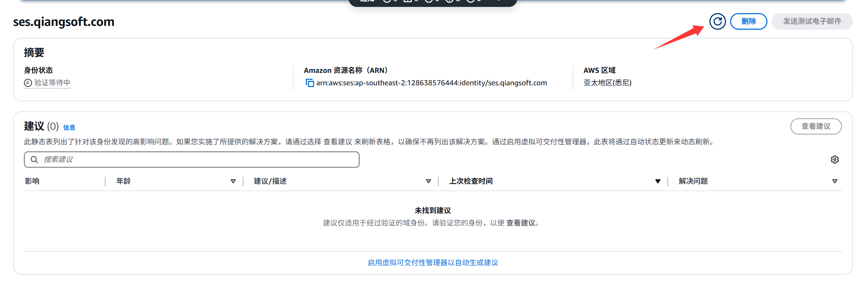This screenshot has height=288, width=868.
Task: Click the AWS 区域 label
Action: click(x=600, y=70)
